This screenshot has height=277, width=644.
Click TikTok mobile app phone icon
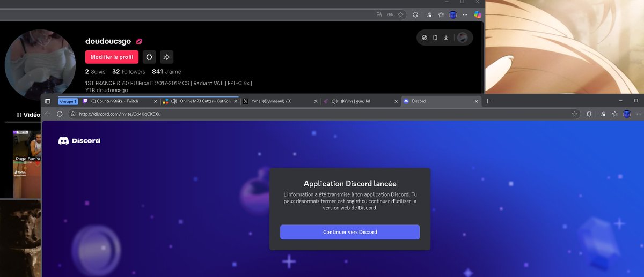click(x=435, y=38)
